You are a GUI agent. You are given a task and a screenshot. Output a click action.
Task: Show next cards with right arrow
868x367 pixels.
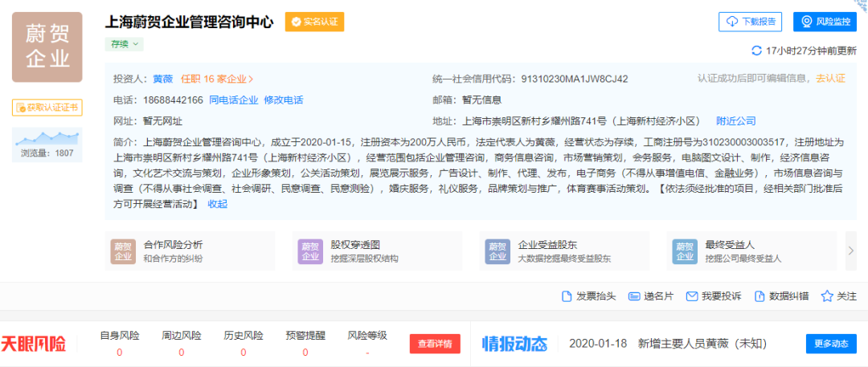click(x=851, y=251)
